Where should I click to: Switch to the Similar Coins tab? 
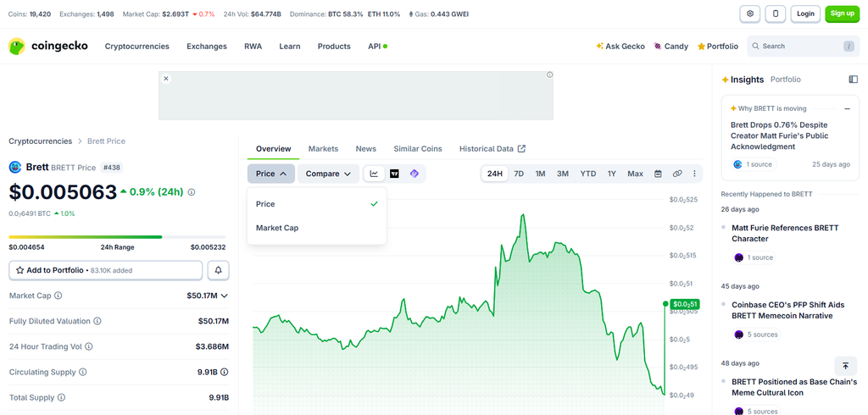point(418,149)
